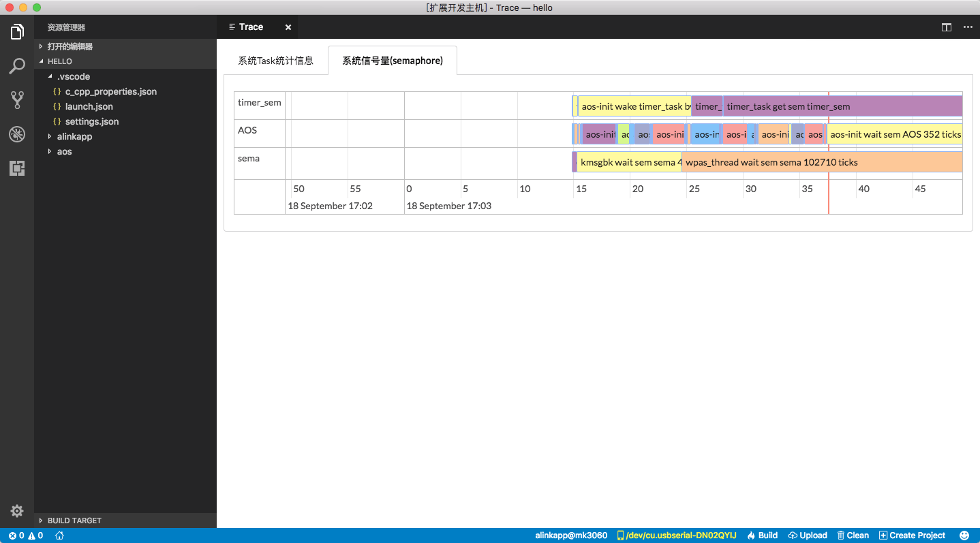Open the Extensions view icon

(x=17, y=168)
